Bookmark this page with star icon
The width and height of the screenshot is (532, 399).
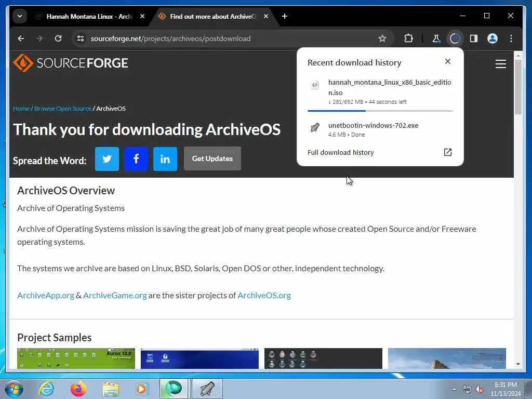(x=382, y=38)
